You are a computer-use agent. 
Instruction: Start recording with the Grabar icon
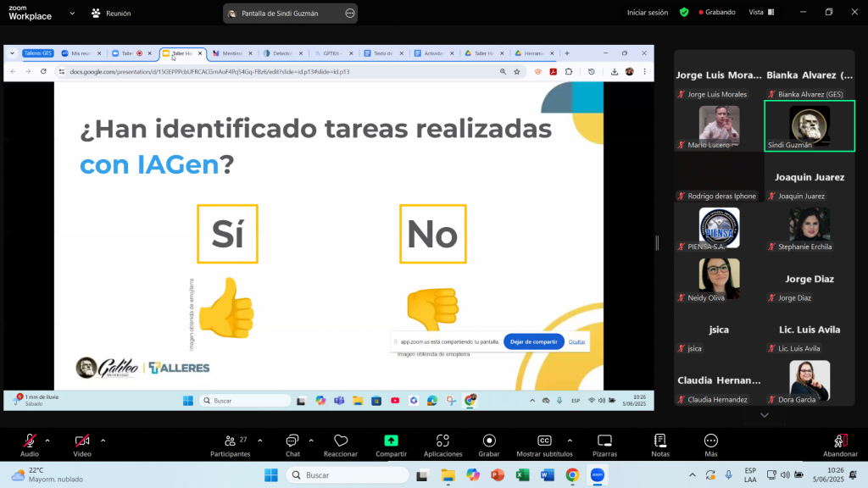coord(489,441)
